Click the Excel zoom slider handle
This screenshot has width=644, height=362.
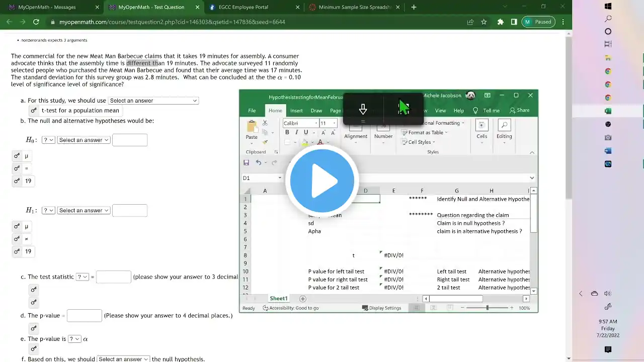point(487,308)
